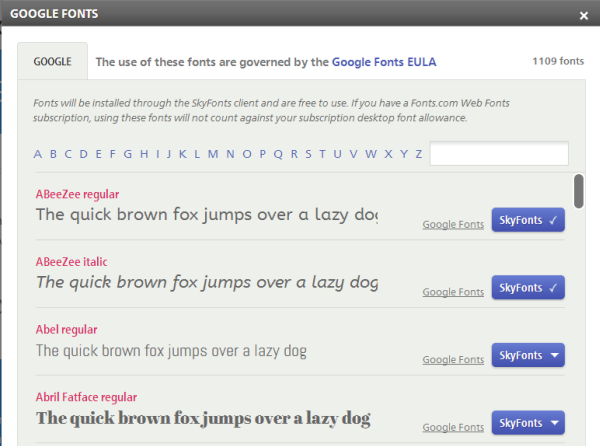The image size is (600, 446).
Task: Filter fonts by letter V
Action: pyautogui.click(x=353, y=154)
